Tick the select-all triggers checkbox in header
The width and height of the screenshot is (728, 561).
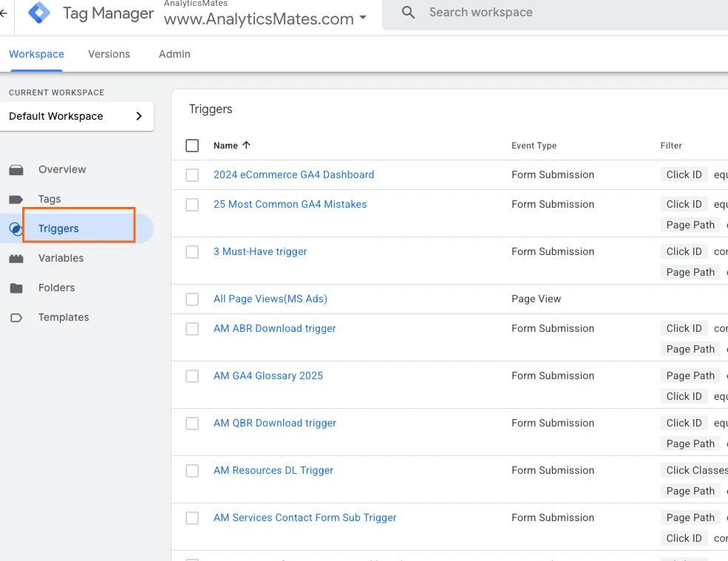(x=192, y=146)
